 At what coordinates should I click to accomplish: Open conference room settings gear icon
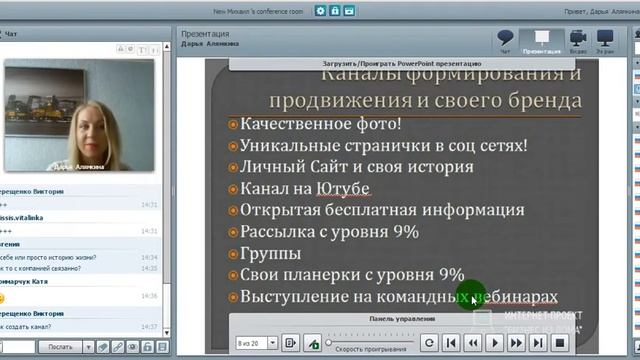[320, 11]
